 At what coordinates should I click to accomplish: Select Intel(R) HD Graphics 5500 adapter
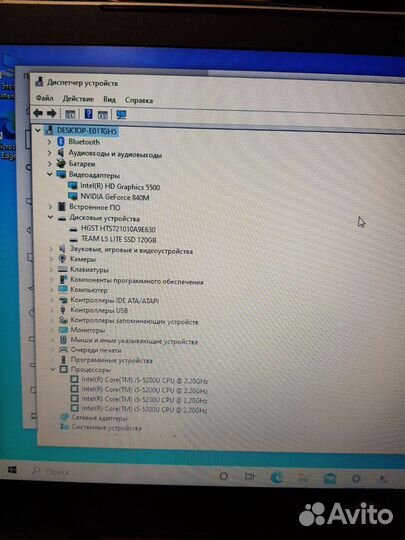coord(120,187)
